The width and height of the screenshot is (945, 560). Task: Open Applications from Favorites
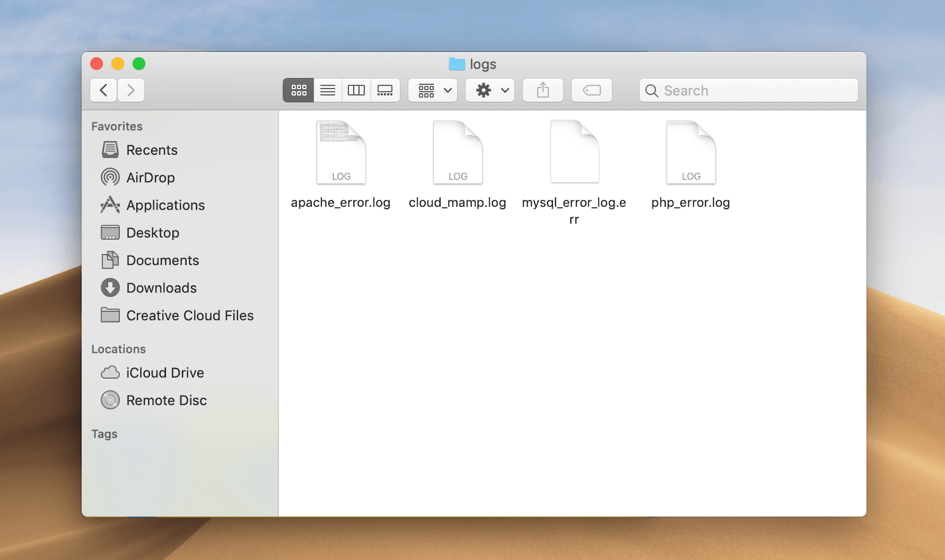(x=166, y=205)
